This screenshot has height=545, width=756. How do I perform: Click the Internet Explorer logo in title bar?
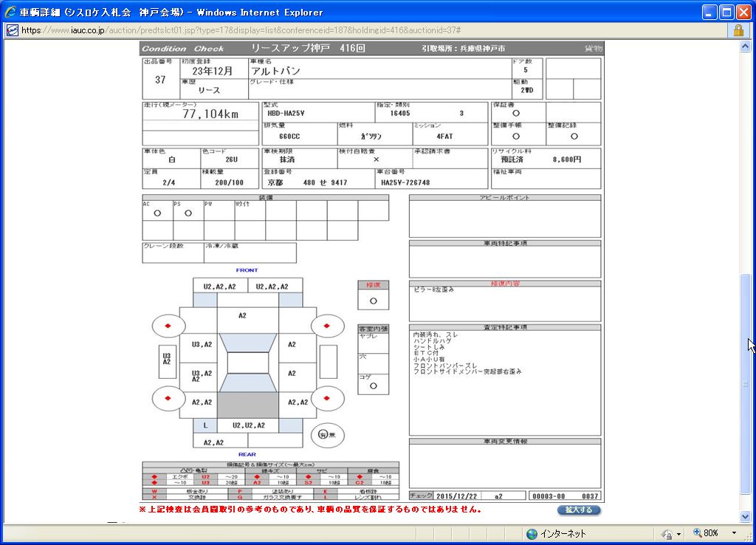click(x=10, y=12)
